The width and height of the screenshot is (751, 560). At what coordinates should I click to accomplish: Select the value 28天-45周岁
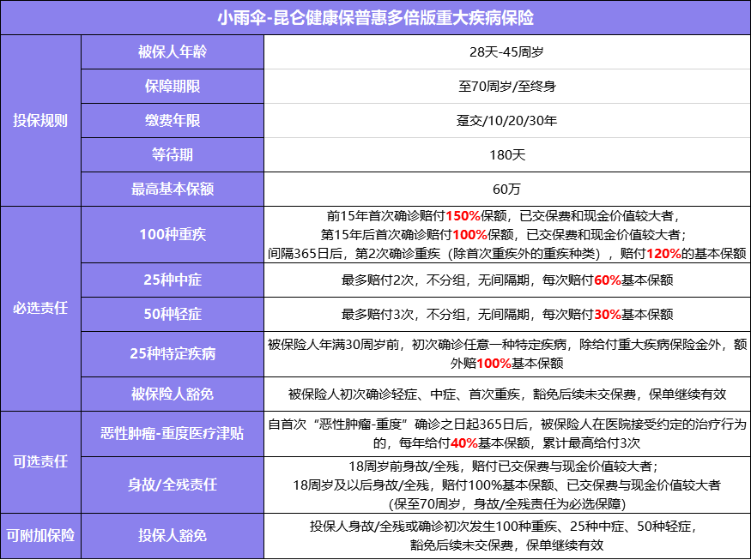coord(506,51)
